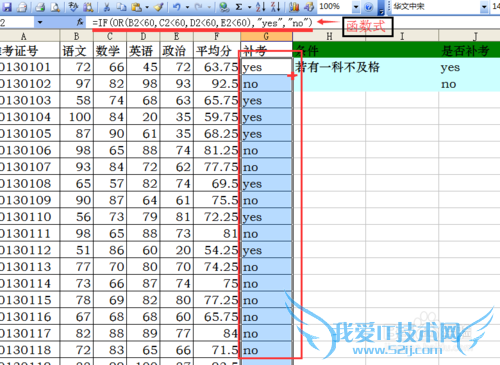Click the no cell in column J
This screenshot has height=365, width=500.
coord(469,84)
